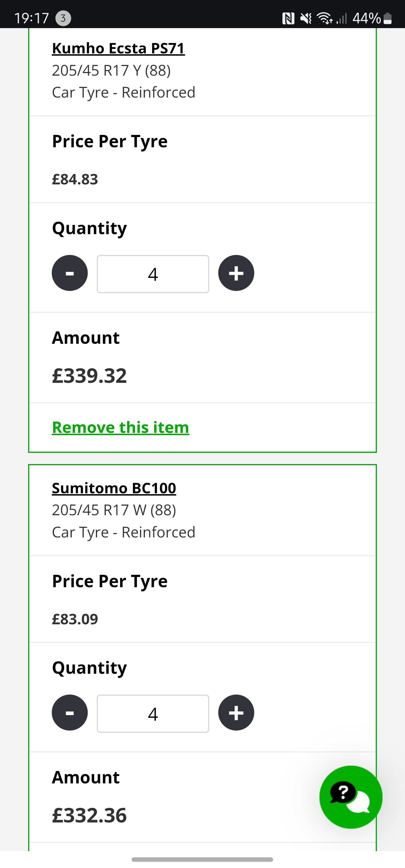Image resolution: width=405 pixels, height=868 pixels.
Task: Open the Kumho Ecsta PS71 product link
Action: click(118, 48)
